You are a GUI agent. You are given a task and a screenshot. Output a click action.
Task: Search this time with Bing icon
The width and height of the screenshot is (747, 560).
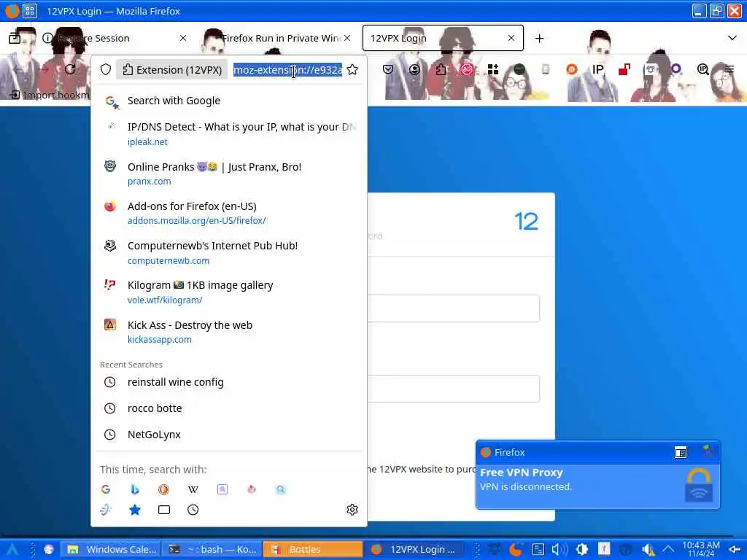[135, 489]
